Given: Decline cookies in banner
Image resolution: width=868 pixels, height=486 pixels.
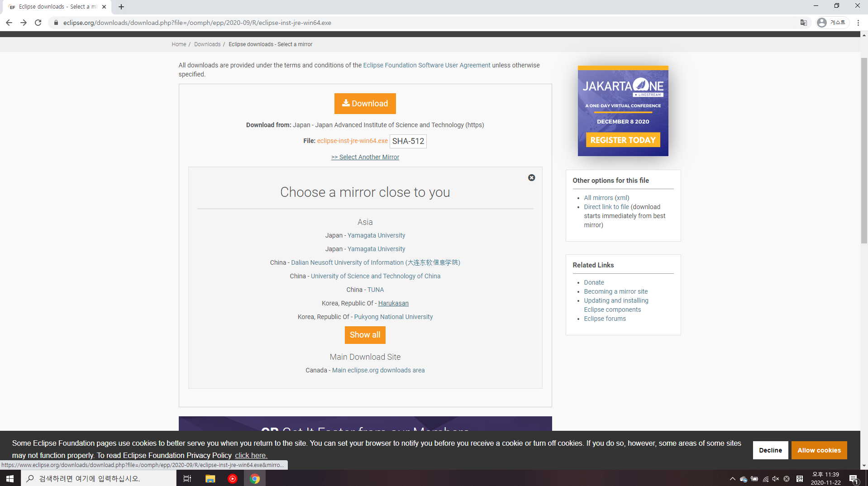Looking at the screenshot, I should pos(770,450).
